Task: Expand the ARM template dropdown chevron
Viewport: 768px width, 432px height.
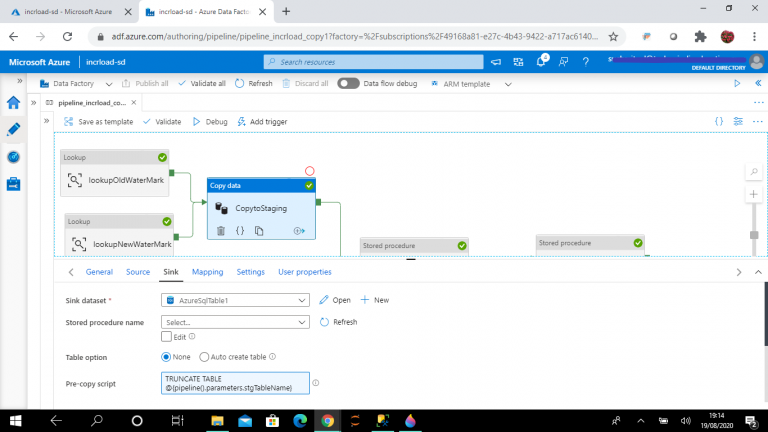Action: [508, 84]
